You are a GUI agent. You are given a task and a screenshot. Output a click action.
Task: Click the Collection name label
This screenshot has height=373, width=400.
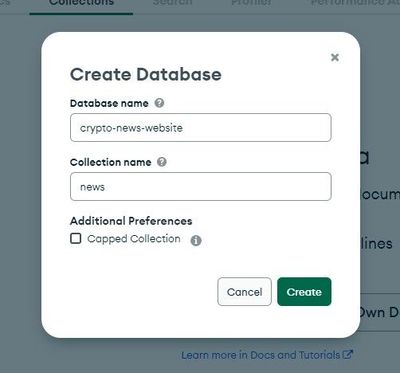pos(111,162)
